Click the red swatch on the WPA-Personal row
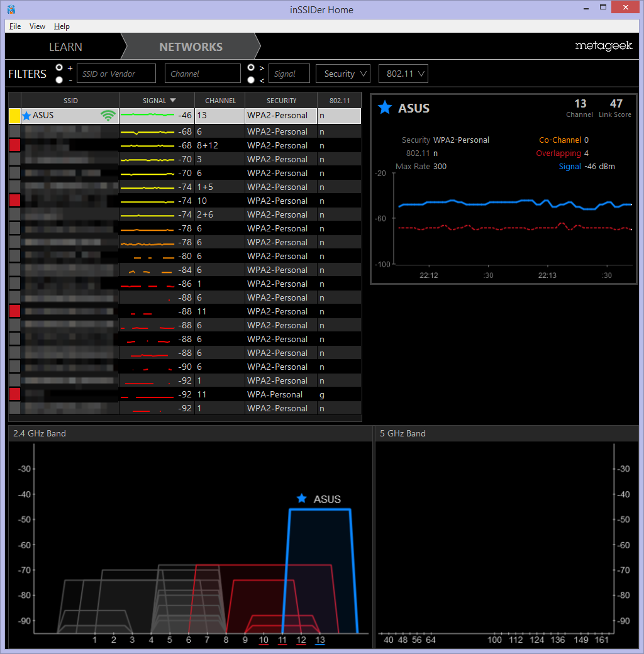 click(x=14, y=394)
